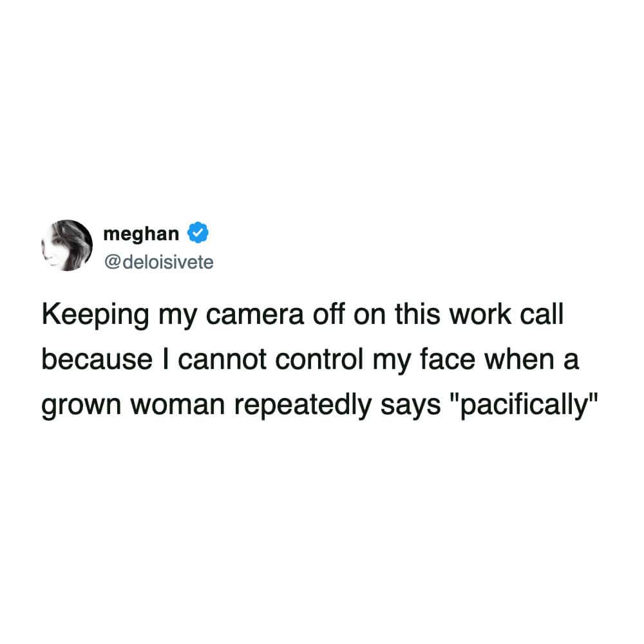Click the word control in tweet
Viewport: 644px width, 644px height.
tap(319, 360)
